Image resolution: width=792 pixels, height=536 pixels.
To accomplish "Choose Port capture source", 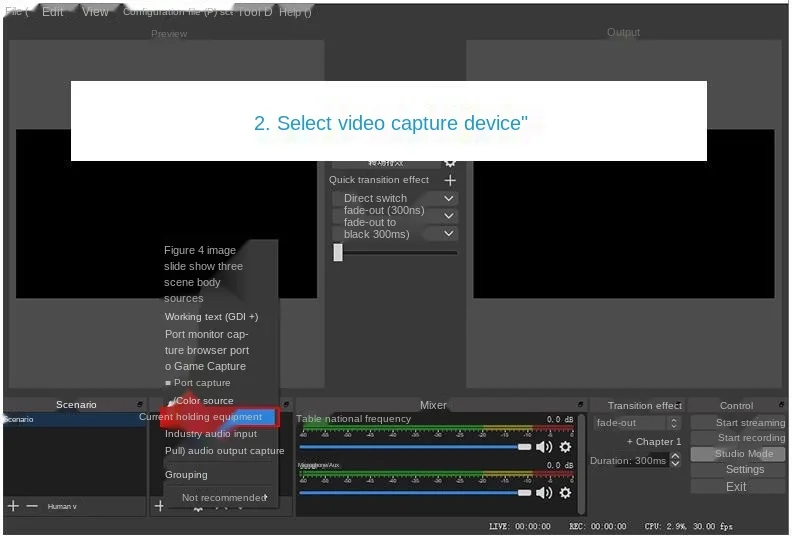I will click(198, 383).
